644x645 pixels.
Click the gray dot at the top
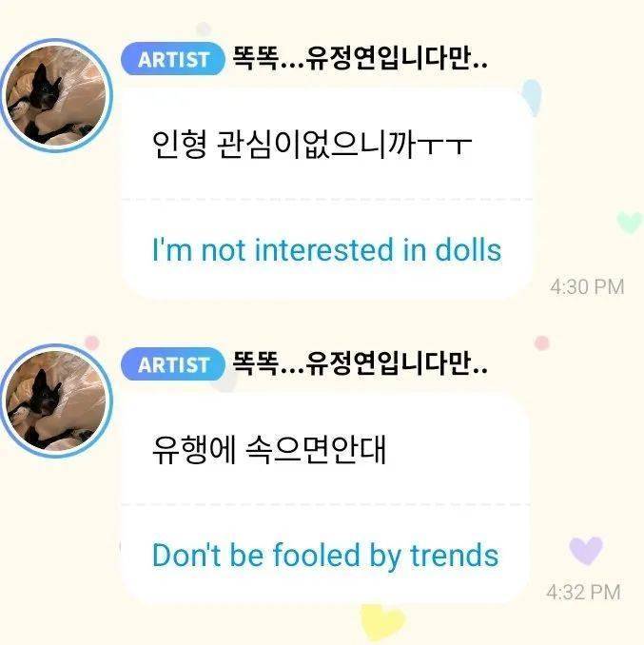click(x=204, y=30)
